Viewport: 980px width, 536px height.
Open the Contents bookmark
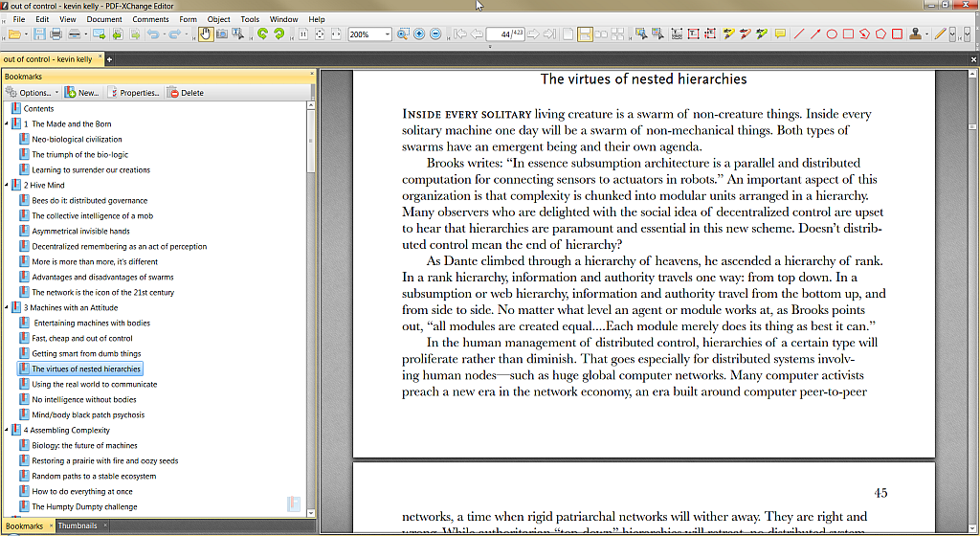38,109
